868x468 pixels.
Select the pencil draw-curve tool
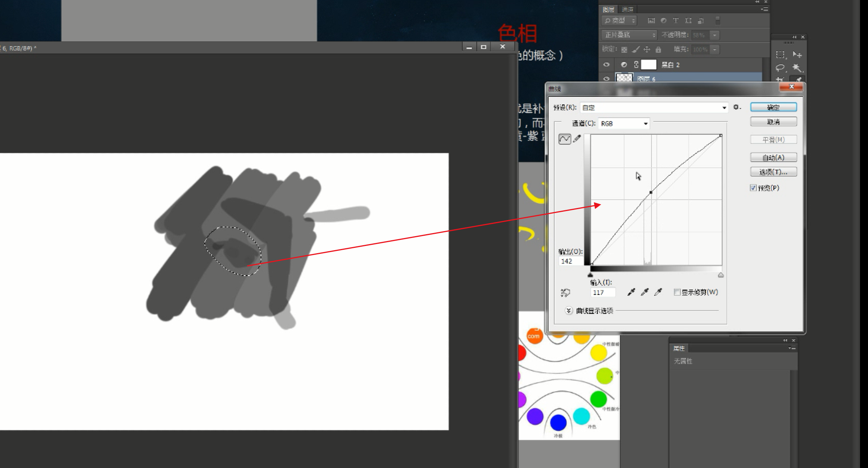pyautogui.click(x=577, y=139)
